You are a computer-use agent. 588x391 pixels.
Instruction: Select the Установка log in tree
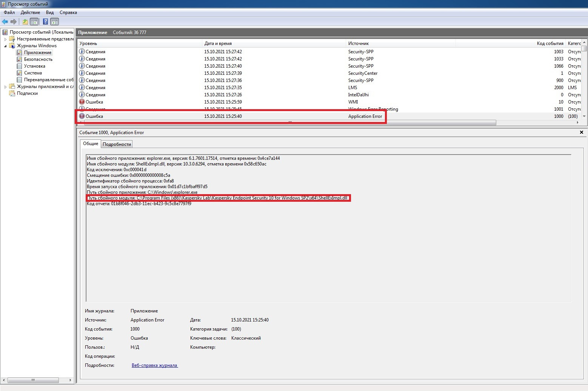pos(34,66)
